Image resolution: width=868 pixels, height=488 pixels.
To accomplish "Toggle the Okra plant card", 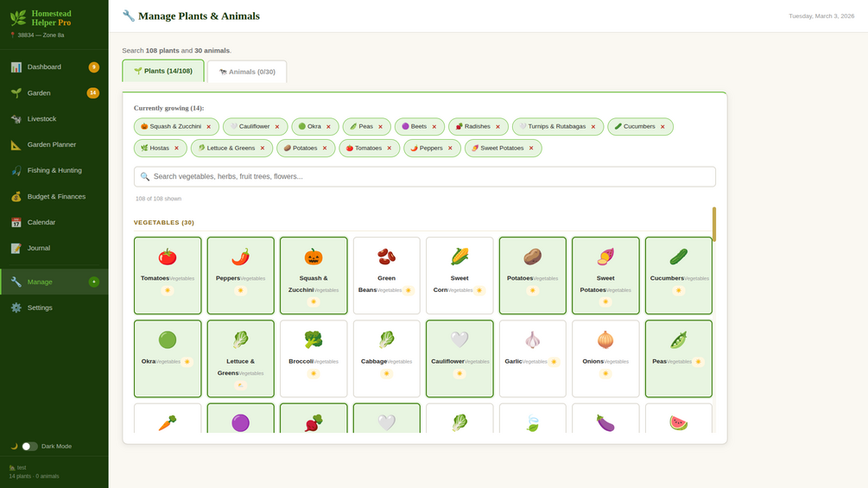I will tap(168, 358).
